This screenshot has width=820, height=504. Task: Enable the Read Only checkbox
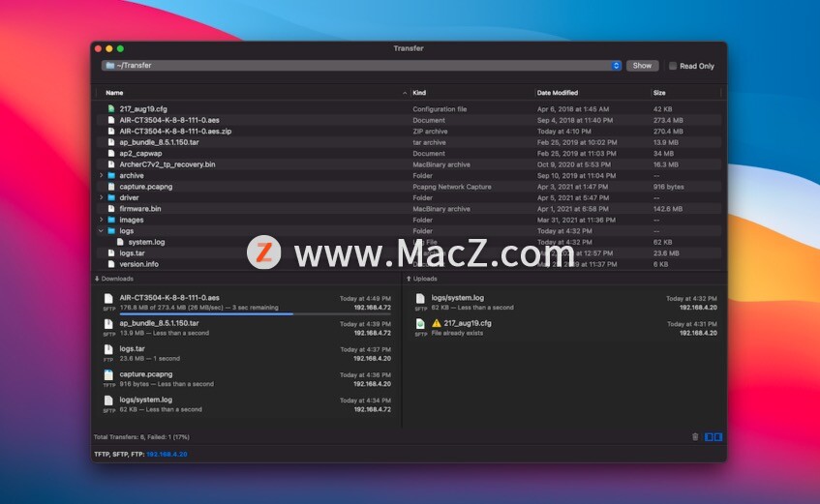673,66
